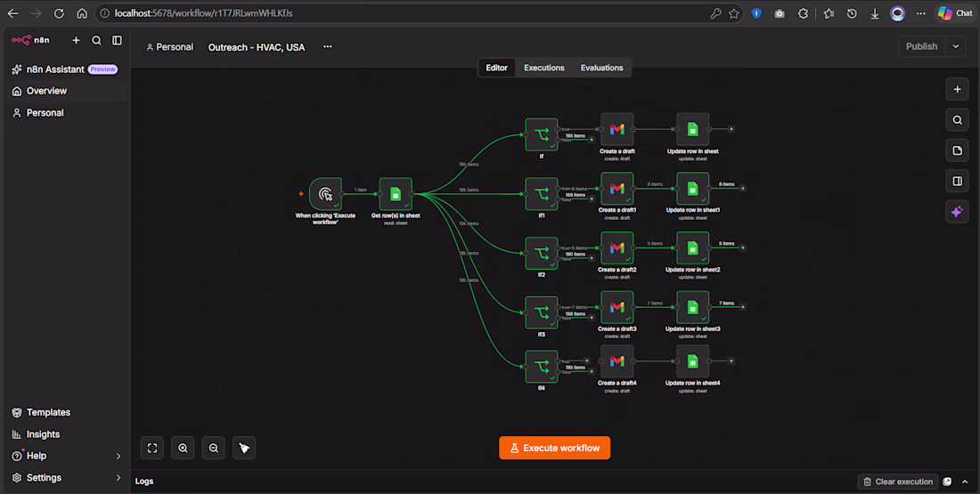
Task: Open browser Chat copilot button
Action: pos(954,13)
